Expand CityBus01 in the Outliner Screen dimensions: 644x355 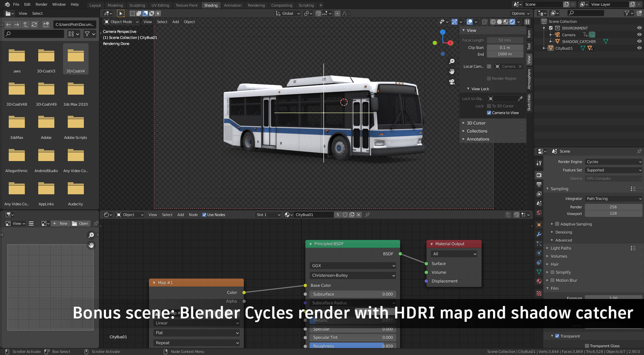(x=544, y=48)
